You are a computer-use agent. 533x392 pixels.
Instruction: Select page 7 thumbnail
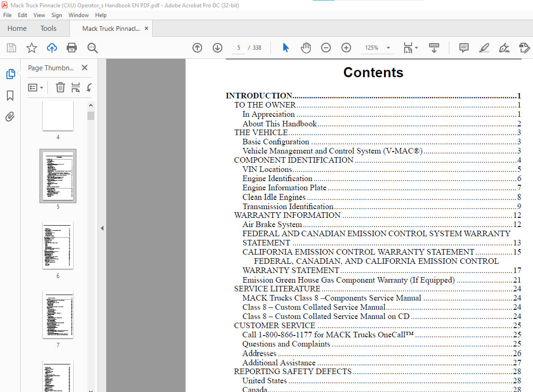coord(58,314)
